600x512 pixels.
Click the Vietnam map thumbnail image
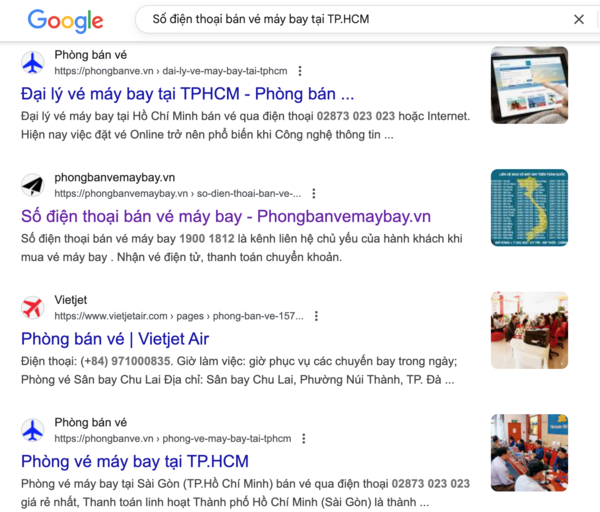(529, 208)
